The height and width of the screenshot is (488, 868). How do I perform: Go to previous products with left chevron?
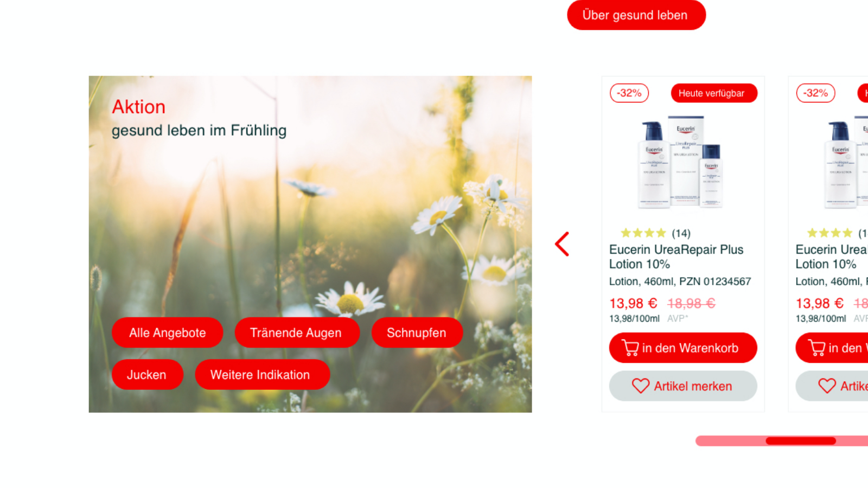(x=562, y=244)
